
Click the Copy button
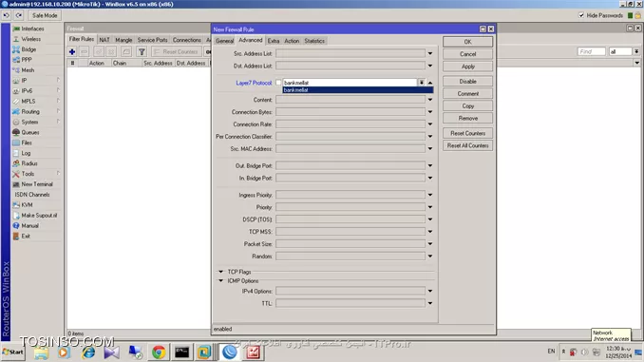[x=468, y=106]
